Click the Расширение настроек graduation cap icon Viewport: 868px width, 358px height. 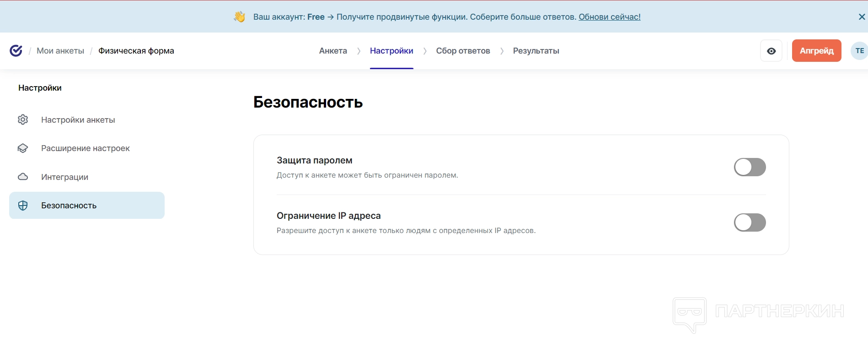[x=23, y=148]
